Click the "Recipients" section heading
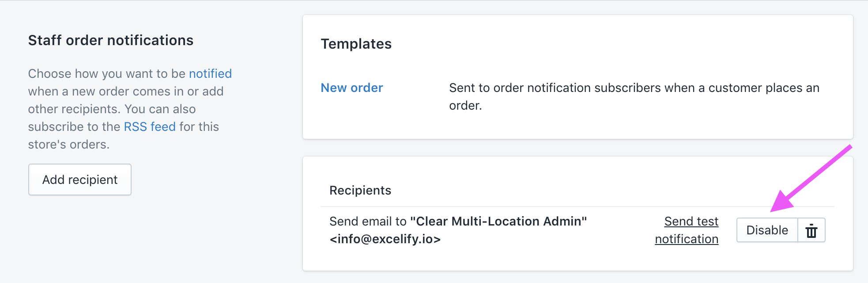This screenshot has width=868, height=283. coord(360,191)
